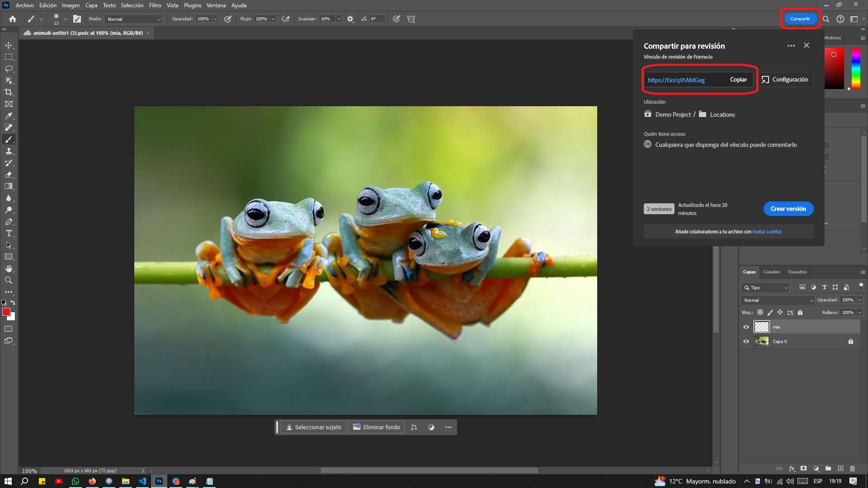Toggle lock transparent pixels
The image size is (868, 488).
coord(760,312)
